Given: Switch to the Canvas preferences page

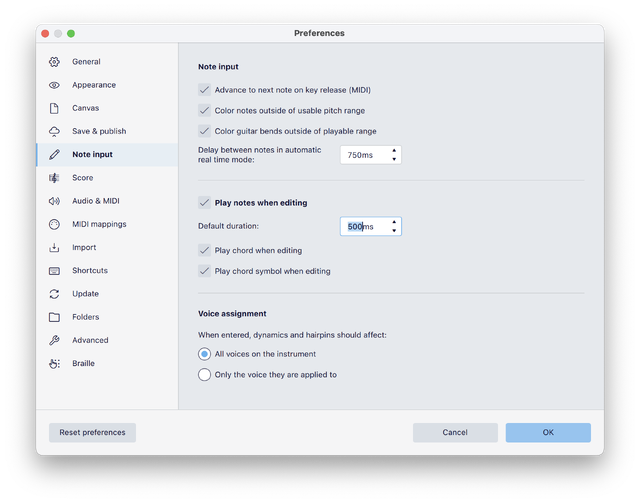Looking at the screenshot, I should point(85,108).
